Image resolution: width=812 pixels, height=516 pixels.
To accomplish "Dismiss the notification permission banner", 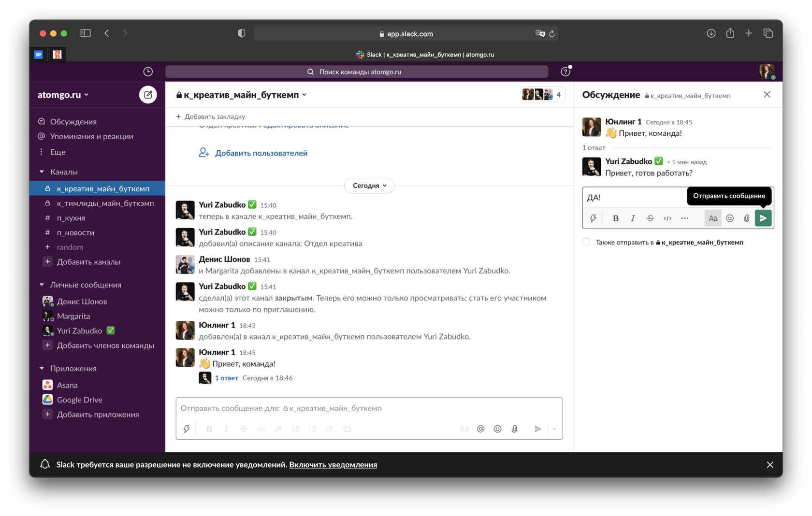I will click(770, 465).
